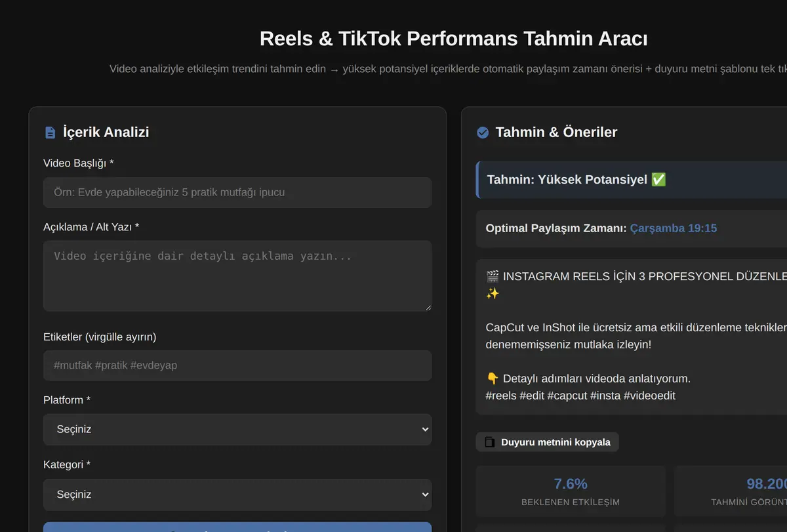Click the checkmark badge icon beside Tahmin & Öneriler
The width and height of the screenshot is (787, 532).
(x=483, y=133)
